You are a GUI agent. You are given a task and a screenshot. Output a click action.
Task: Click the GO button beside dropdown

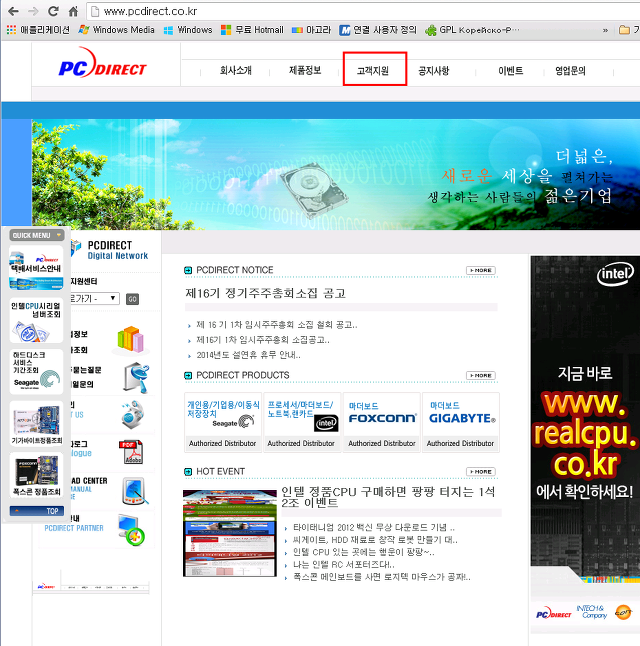coord(132,299)
